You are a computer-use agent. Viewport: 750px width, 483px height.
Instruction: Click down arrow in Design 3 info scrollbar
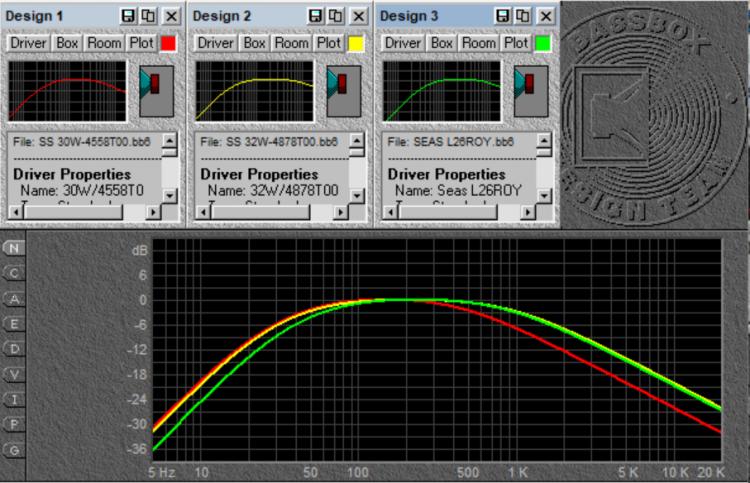544,195
